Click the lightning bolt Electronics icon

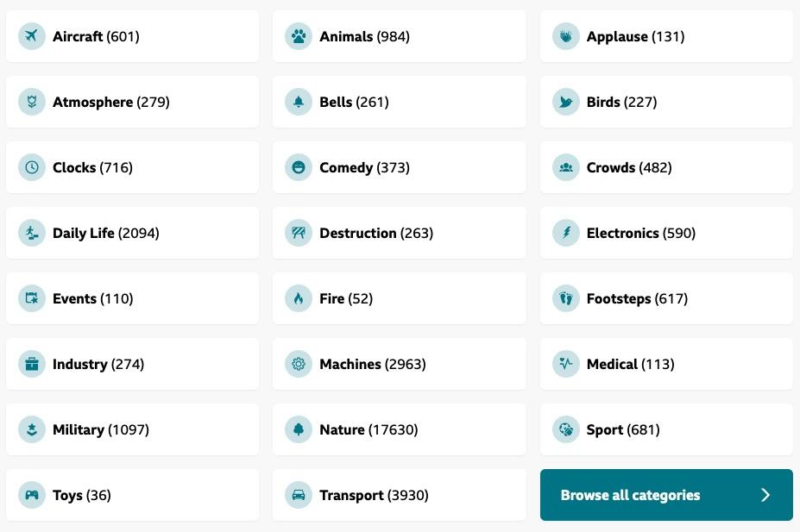[566, 233]
